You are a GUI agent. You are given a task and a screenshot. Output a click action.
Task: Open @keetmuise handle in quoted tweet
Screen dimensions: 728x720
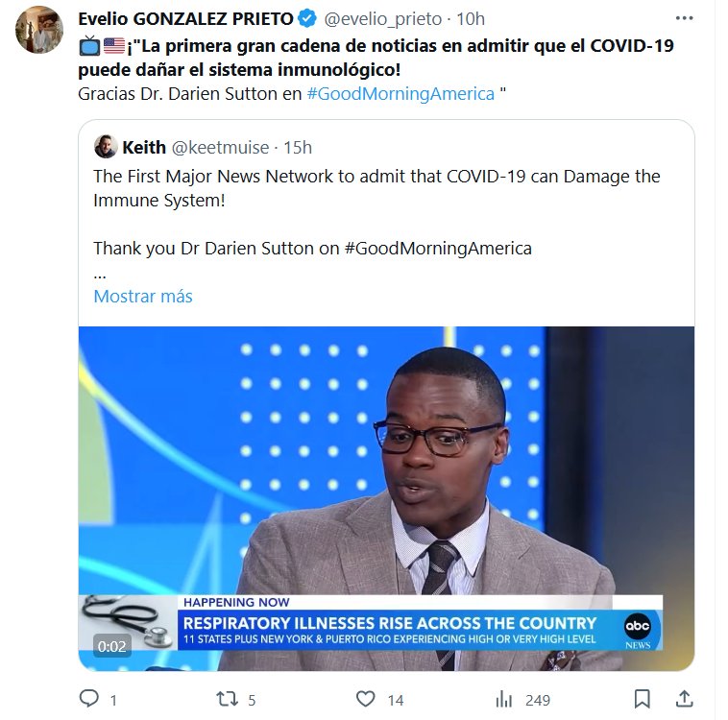221,148
